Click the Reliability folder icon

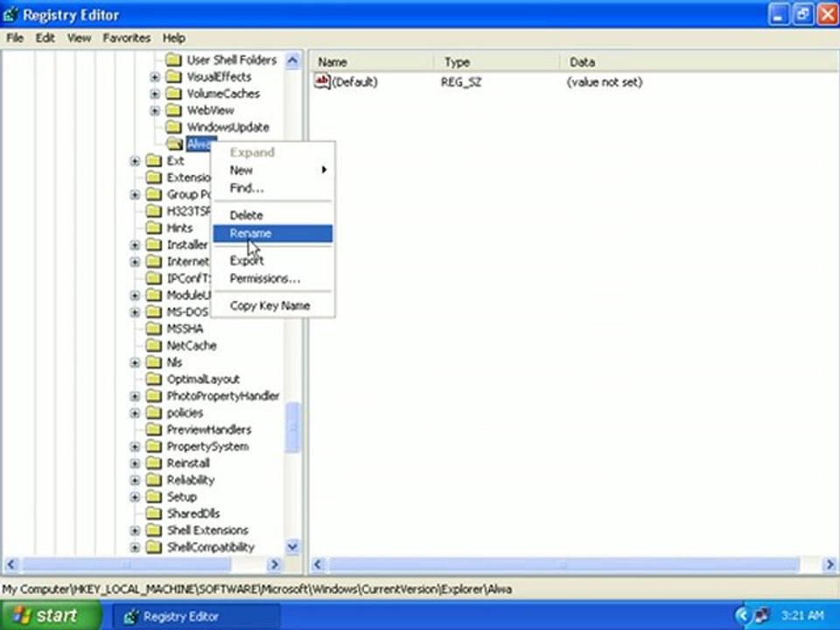click(154, 480)
